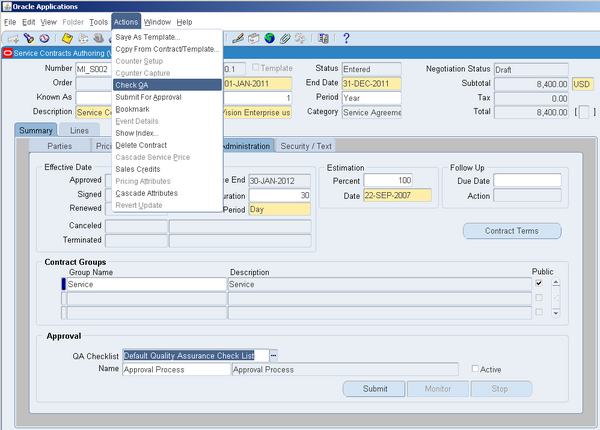This screenshot has width=600, height=430.
Task: Click the New record toolbar icon
Action: [x=13, y=38]
